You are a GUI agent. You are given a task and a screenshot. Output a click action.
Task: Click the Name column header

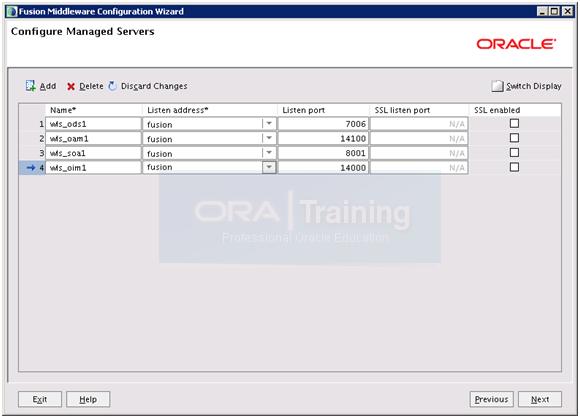[x=94, y=110]
